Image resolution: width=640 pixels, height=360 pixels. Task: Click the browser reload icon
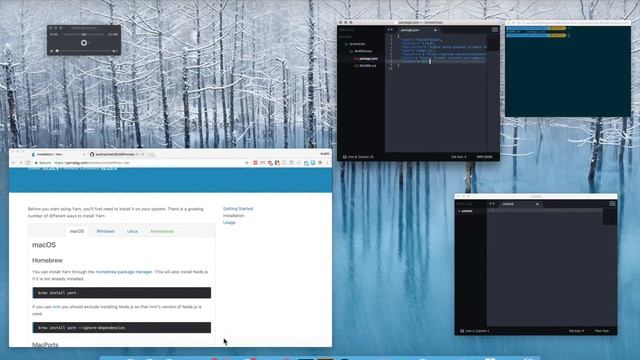pos(28,163)
